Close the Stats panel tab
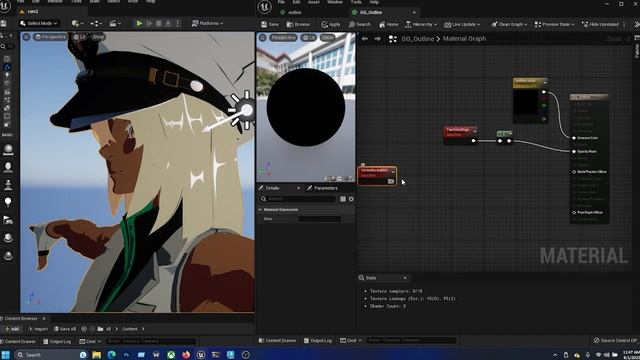Image resolution: width=640 pixels, height=360 pixels. (405, 278)
